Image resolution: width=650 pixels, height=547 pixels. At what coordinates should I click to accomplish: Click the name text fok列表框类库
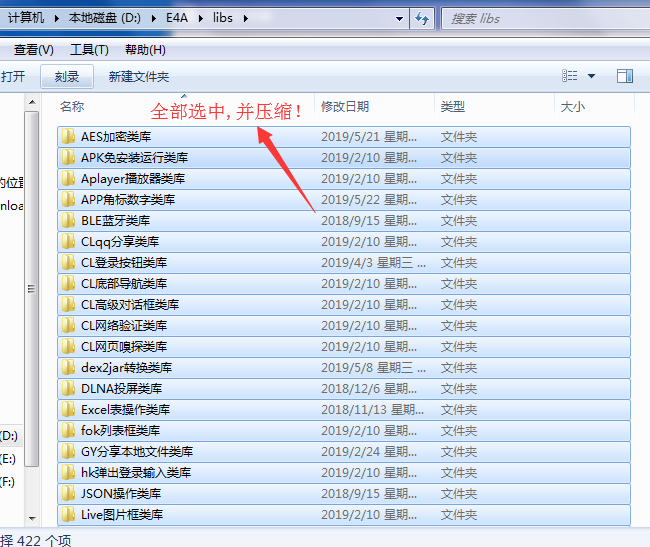(x=120, y=431)
